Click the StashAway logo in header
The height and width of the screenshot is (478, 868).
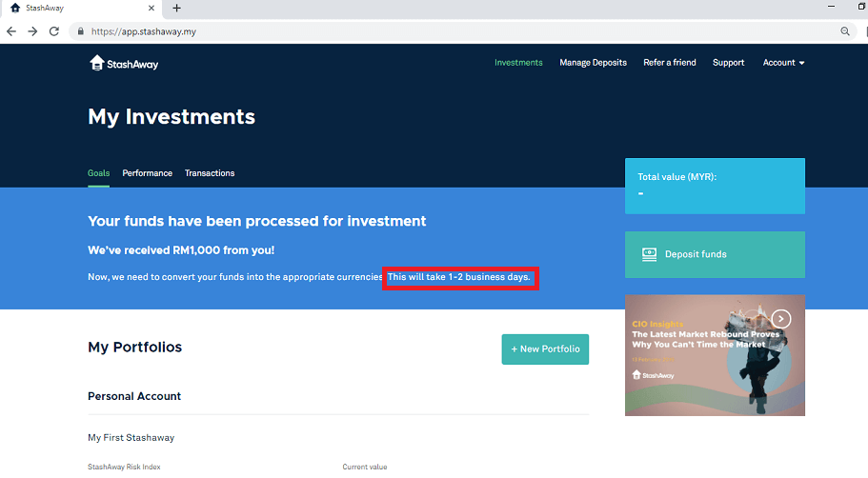124,63
